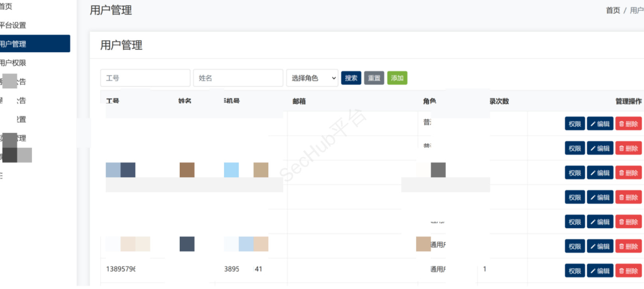
Task: Click the 首页 breadcrumb link
Action: click(613, 10)
